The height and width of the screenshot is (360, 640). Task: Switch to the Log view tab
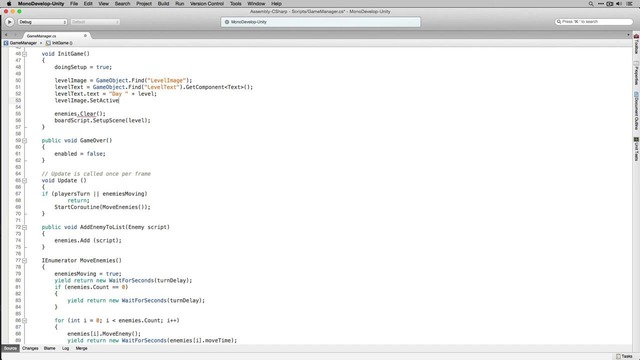[65, 348]
